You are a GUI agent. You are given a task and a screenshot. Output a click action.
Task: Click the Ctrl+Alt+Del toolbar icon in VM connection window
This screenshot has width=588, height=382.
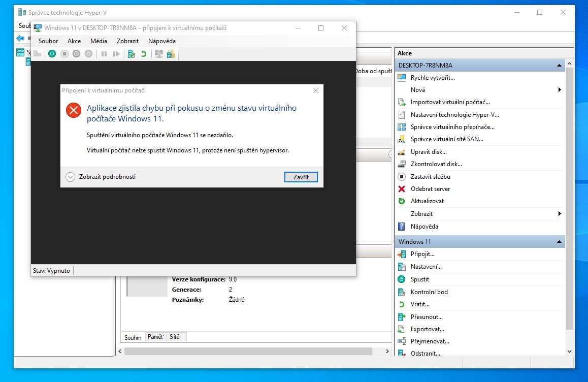coord(38,54)
